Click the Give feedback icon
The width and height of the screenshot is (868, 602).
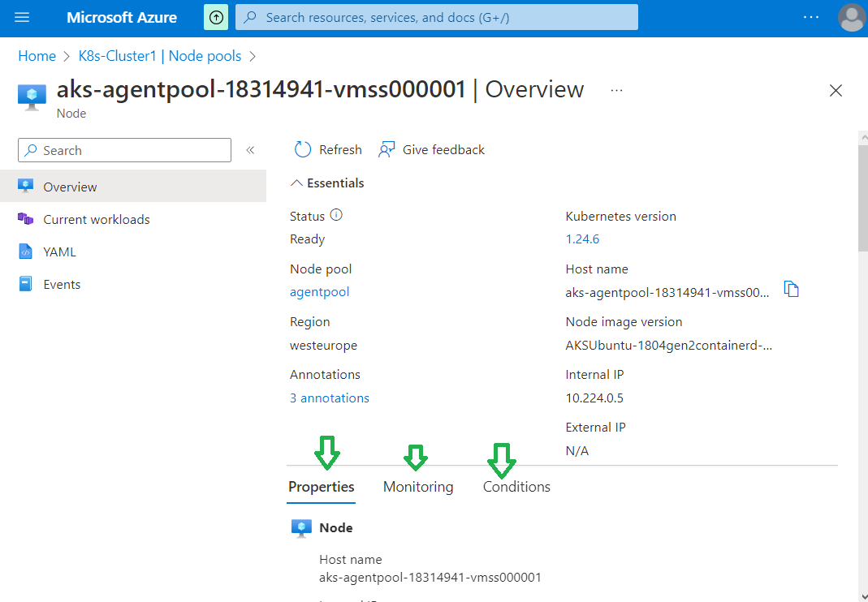(386, 149)
